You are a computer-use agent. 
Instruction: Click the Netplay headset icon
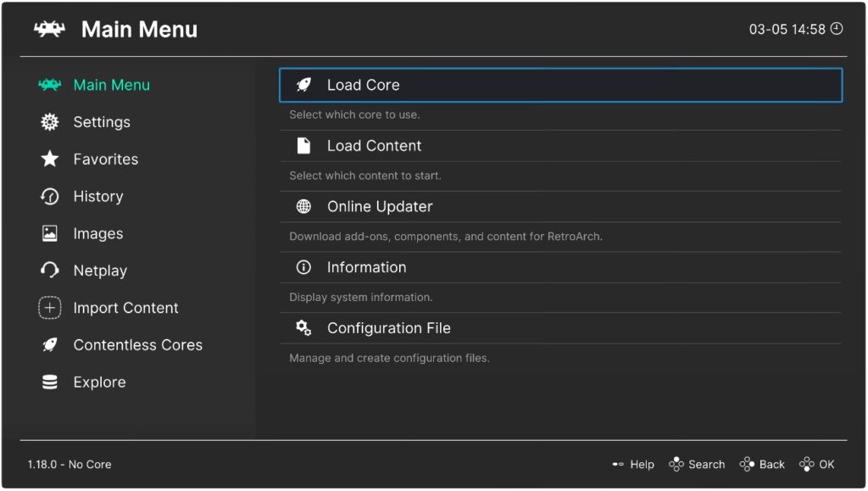point(49,271)
